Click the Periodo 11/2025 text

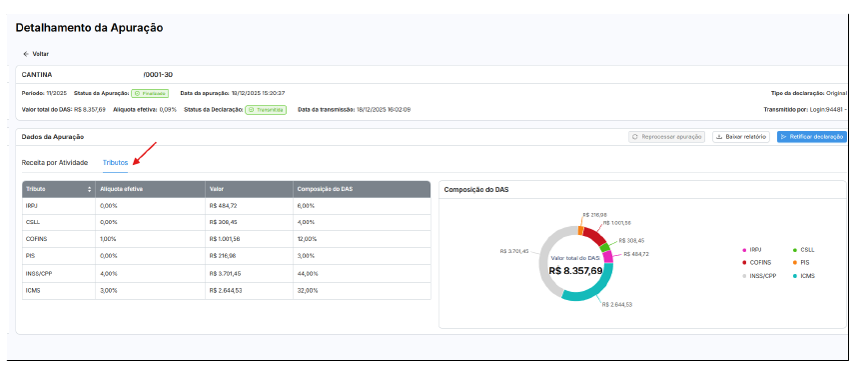click(x=44, y=94)
